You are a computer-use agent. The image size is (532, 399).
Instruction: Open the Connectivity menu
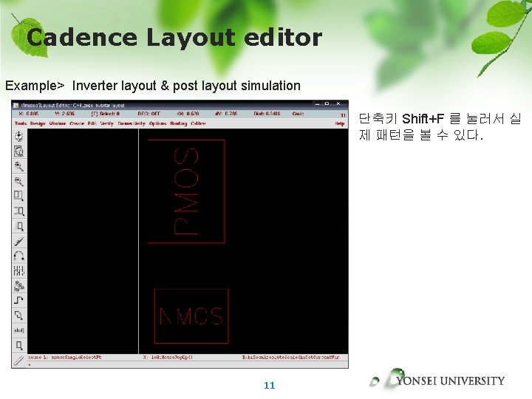coord(132,123)
